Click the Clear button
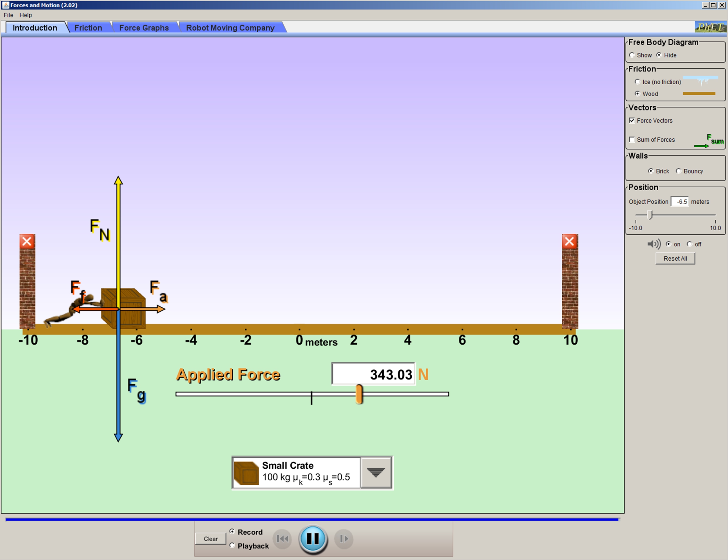The height and width of the screenshot is (560, 728). tap(210, 539)
